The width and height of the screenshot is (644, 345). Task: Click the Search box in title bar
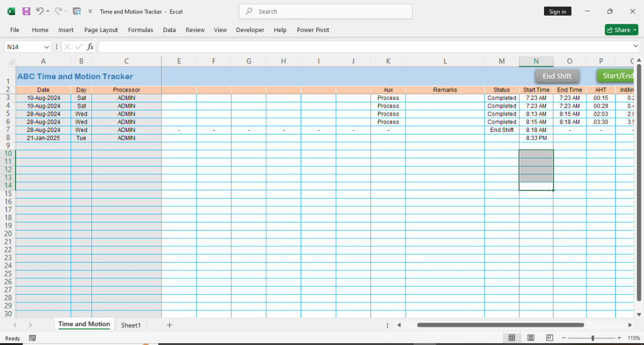tap(326, 11)
